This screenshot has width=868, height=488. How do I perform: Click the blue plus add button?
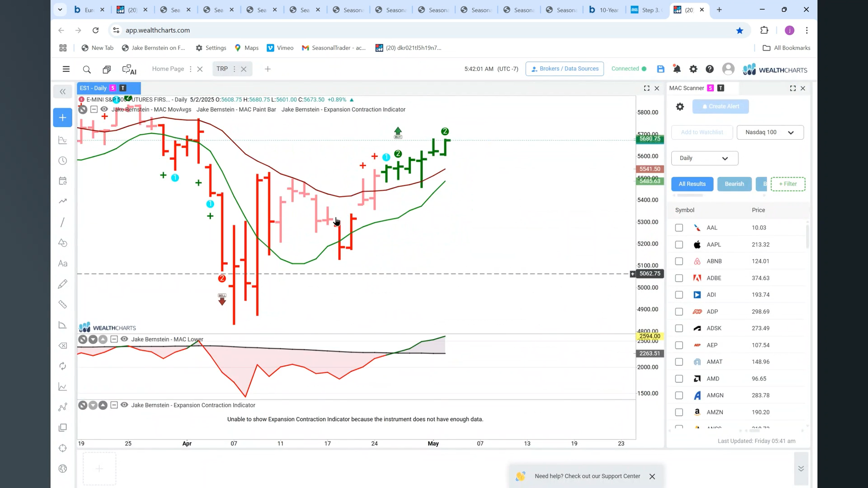[x=63, y=117]
